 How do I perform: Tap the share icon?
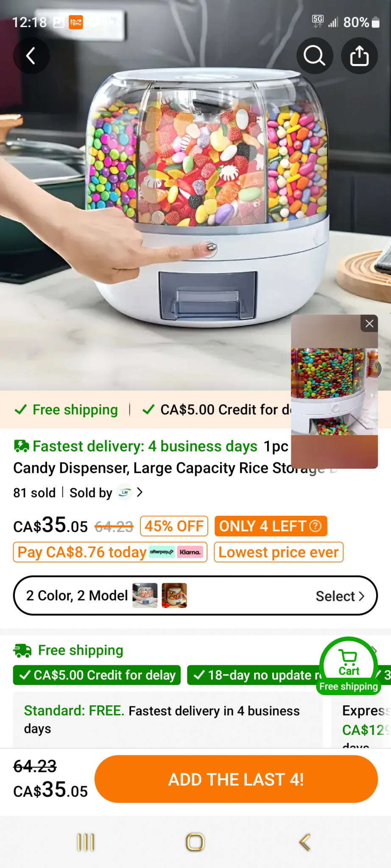pyautogui.click(x=359, y=56)
